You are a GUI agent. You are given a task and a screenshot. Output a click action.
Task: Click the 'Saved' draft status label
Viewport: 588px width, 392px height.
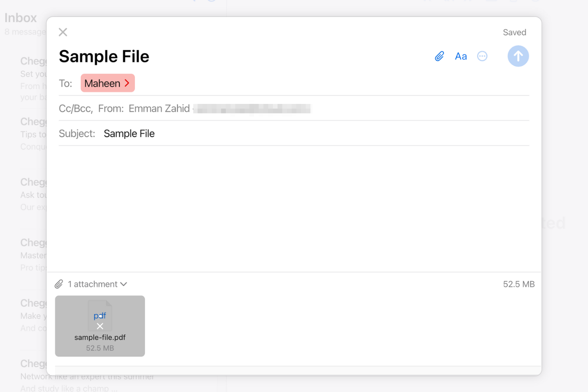click(x=514, y=32)
